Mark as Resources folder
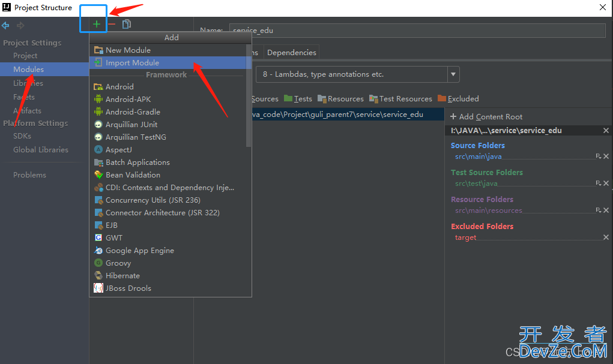 click(x=340, y=99)
